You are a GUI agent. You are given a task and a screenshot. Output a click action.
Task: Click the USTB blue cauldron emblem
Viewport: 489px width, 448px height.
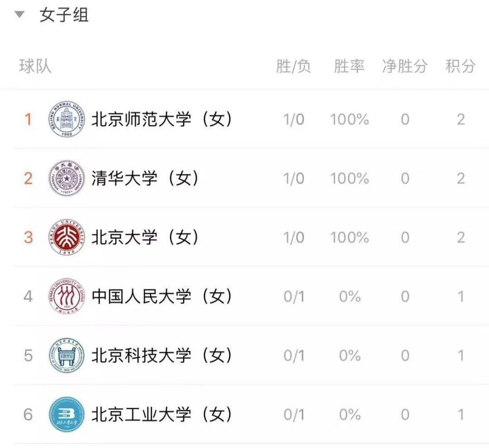tap(67, 355)
